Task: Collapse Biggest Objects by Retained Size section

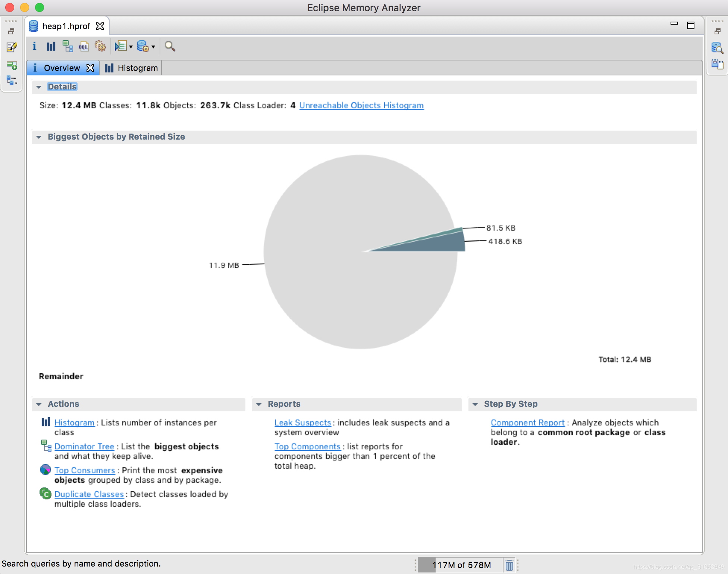Action: pos(39,137)
